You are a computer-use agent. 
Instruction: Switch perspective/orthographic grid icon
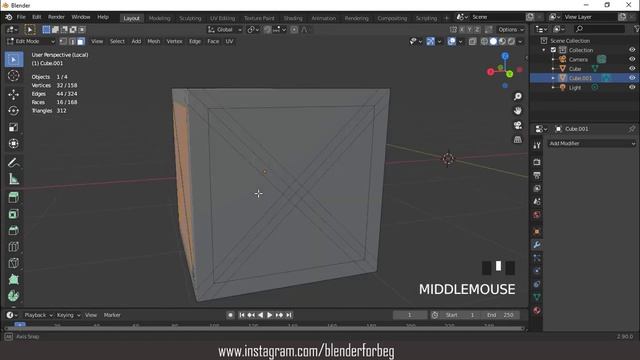pyautogui.click(x=518, y=140)
